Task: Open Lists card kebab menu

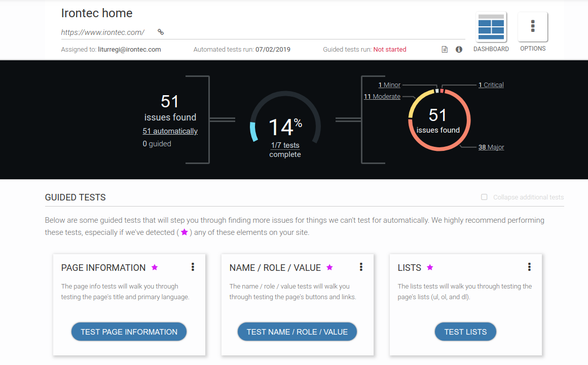Action: click(529, 267)
